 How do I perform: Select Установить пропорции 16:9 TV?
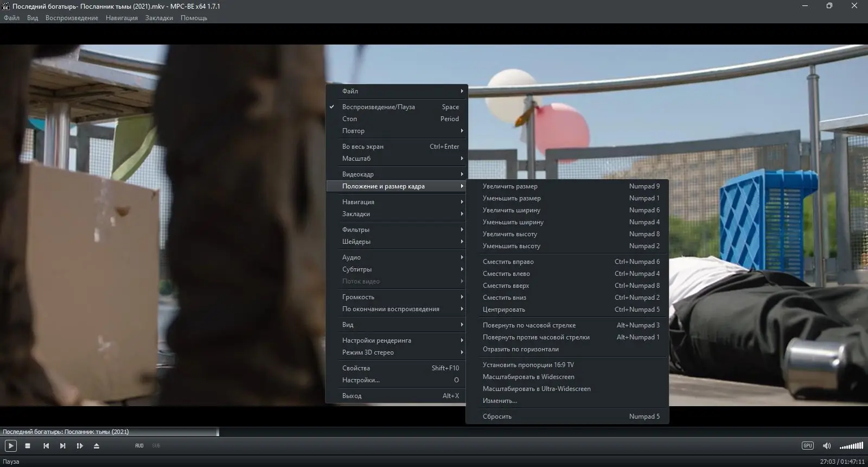point(567,365)
